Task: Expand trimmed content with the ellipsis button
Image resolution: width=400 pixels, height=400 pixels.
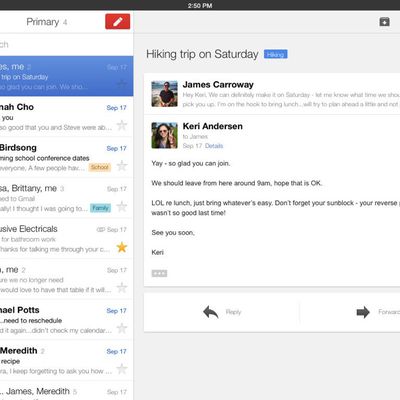Action: click(159, 273)
